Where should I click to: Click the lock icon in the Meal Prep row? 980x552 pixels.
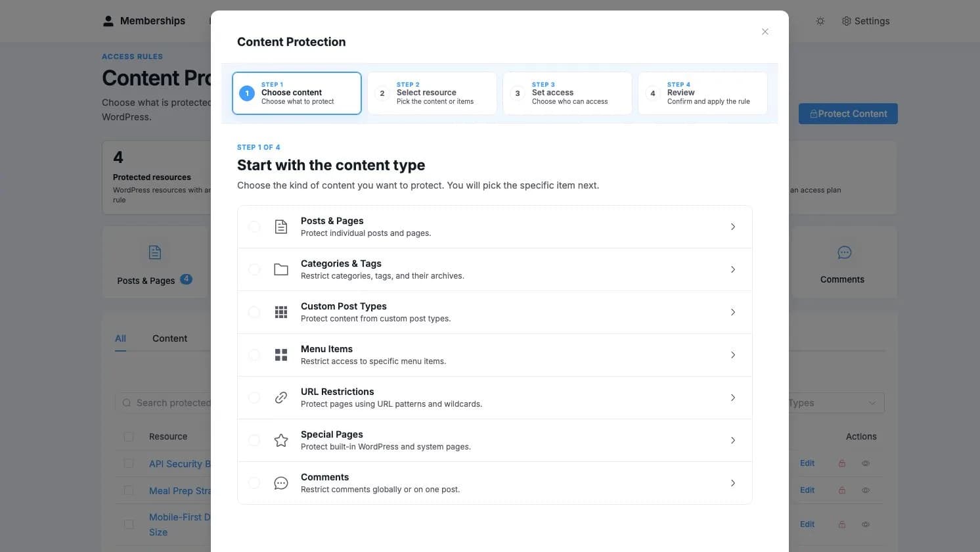842,490
